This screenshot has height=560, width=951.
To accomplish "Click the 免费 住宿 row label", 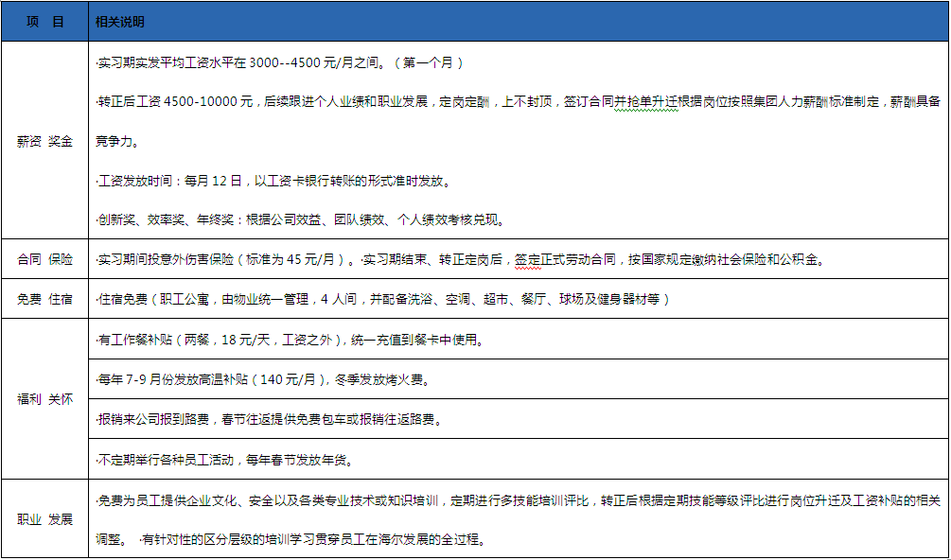I will coord(44,300).
